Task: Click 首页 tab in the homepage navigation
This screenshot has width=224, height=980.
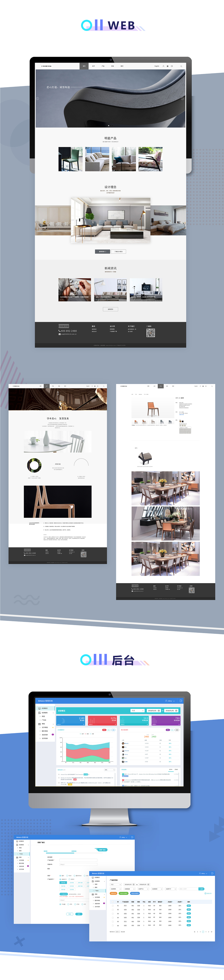Action: coord(84,66)
